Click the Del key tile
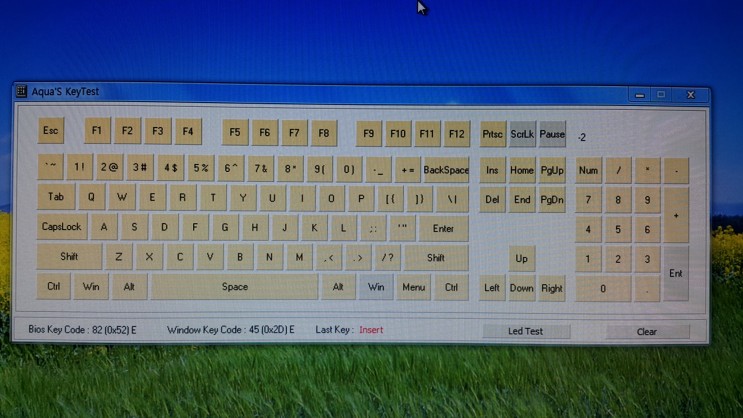 (492, 200)
